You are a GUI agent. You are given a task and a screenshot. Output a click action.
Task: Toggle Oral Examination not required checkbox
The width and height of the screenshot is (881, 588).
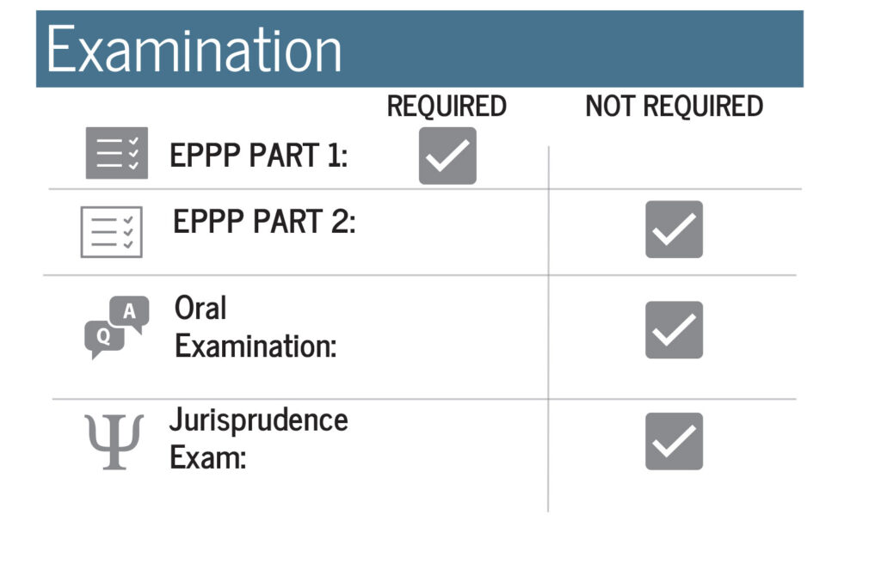coord(675,329)
